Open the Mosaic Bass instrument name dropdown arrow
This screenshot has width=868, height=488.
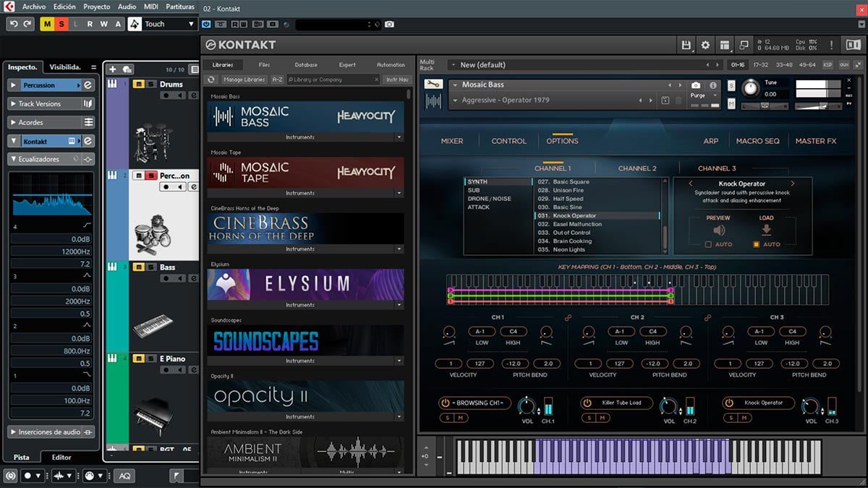tap(455, 85)
